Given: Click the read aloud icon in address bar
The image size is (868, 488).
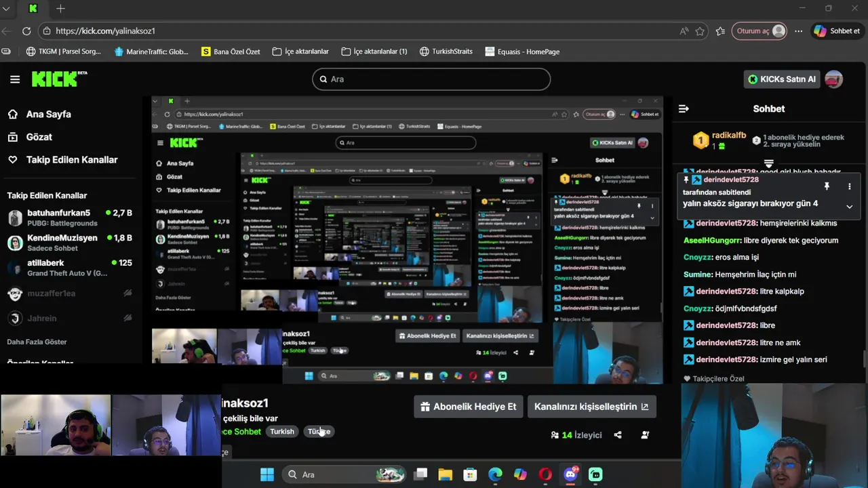Looking at the screenshot, I should click(x=684, y=31).
